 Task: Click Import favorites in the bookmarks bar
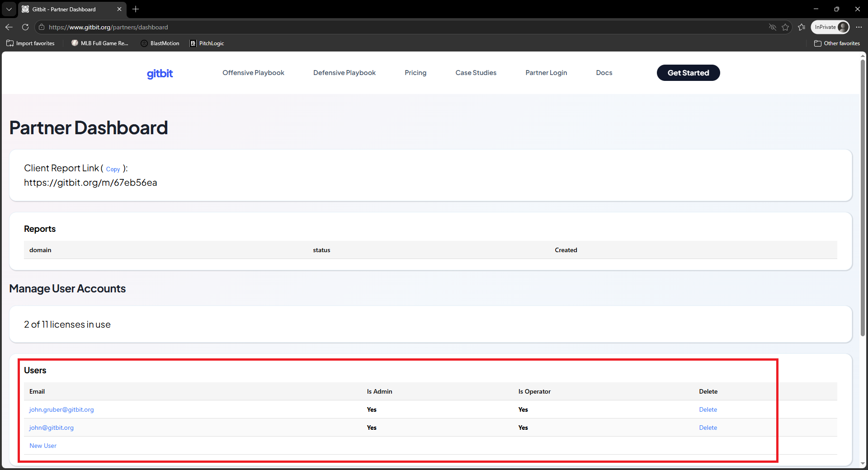(30, 43)
